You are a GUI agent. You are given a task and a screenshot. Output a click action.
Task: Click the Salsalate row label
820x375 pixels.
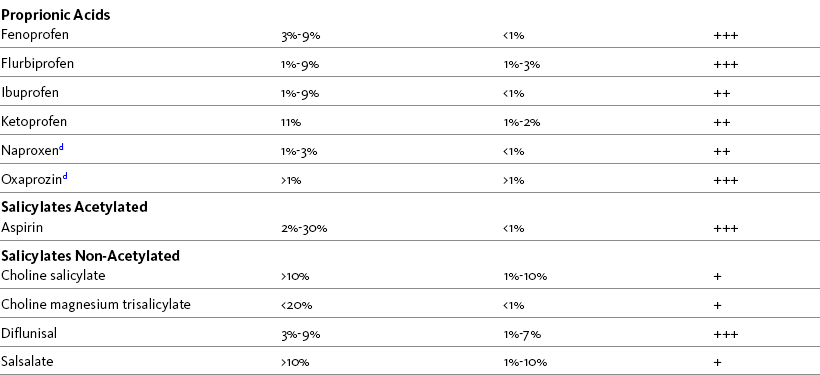(x=27, y=362)
